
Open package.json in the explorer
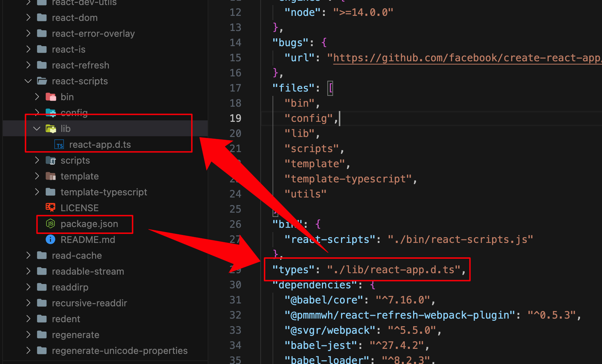click(89, 224)
